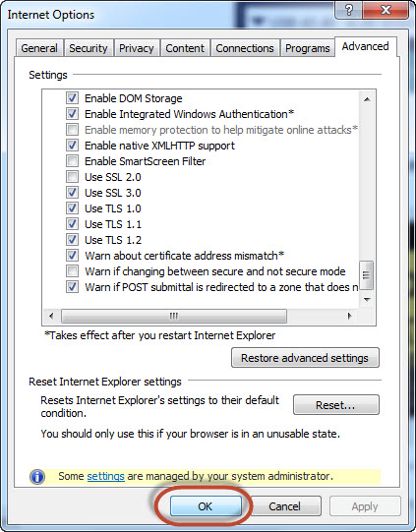Click the help question mark icon
416x532 pixels.
[348, 10]
